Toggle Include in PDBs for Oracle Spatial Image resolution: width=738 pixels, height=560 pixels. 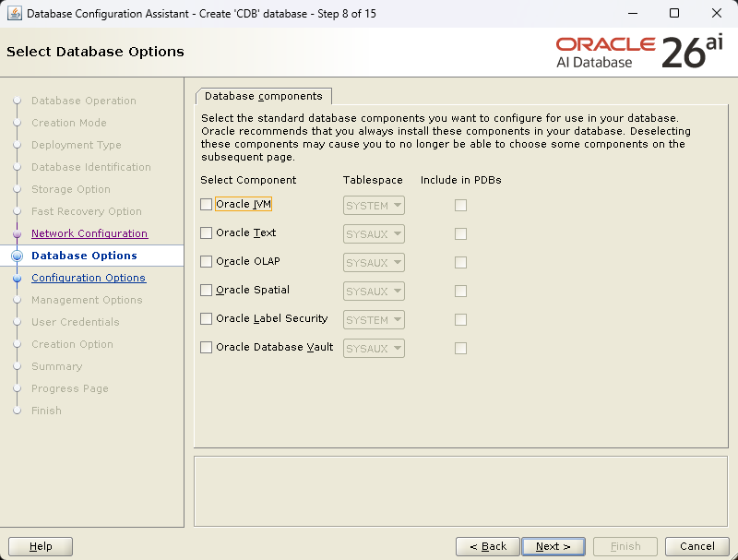tap(460, 292)
